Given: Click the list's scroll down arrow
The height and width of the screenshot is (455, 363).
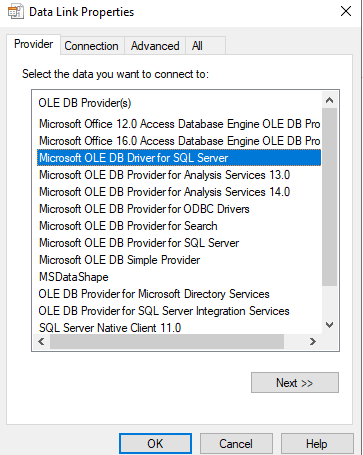Looking at the screenshot, I should 329,325.
